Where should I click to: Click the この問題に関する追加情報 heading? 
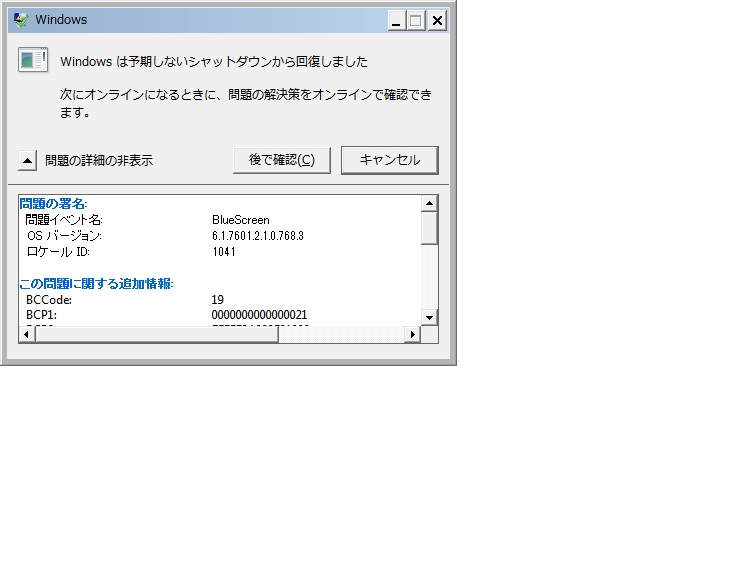pos(96,284)
